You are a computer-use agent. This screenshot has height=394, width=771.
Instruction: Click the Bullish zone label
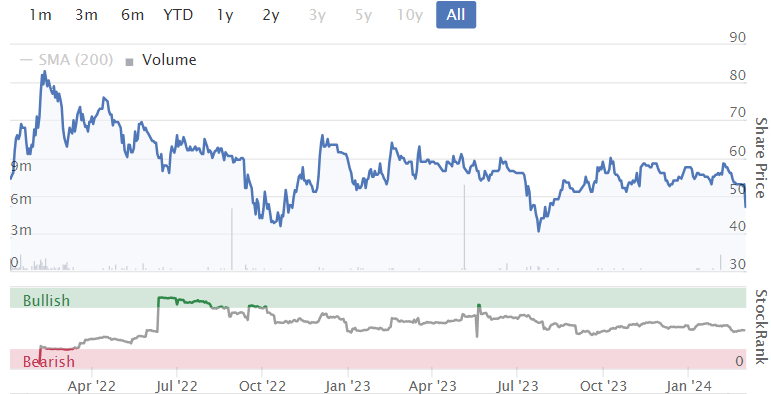click(x=46, y=301)
